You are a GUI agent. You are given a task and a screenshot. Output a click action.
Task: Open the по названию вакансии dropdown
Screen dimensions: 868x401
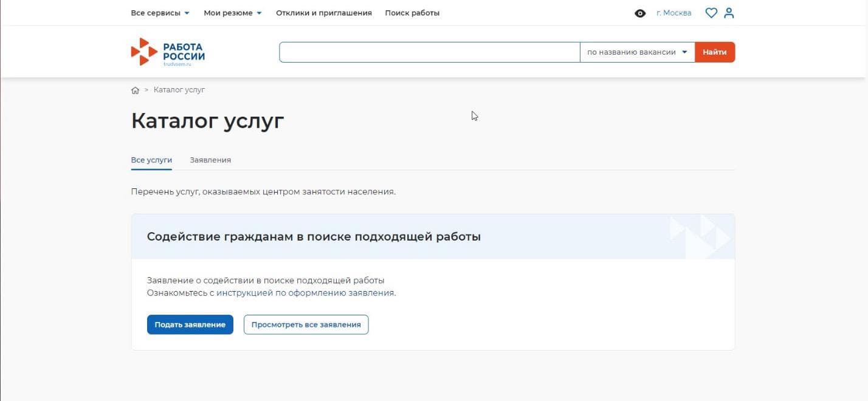tap(636, 52)
